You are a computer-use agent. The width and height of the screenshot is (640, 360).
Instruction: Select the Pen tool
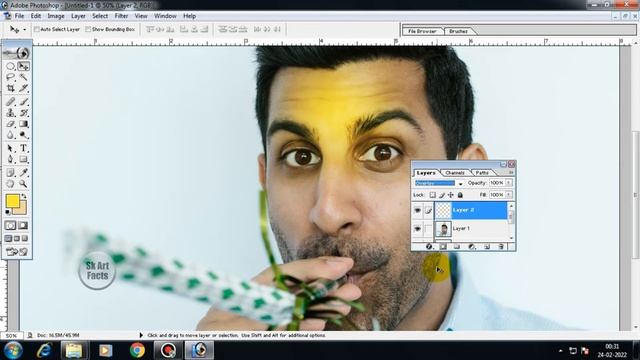pos(11,160)
